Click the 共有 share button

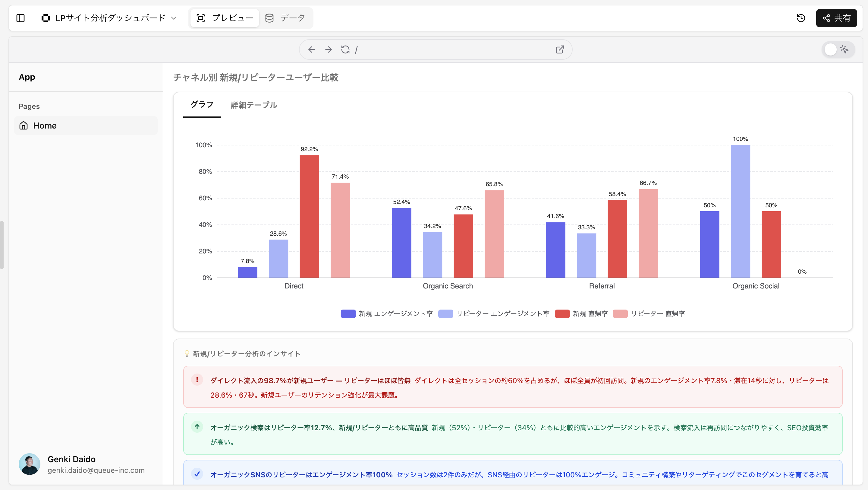click(x=836, y=18)
